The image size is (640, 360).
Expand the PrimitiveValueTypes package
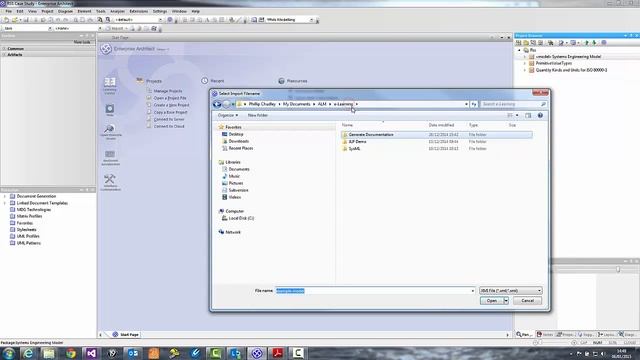525,64
